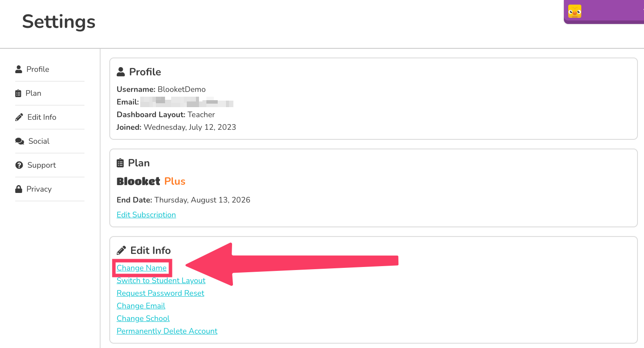
Task: Click Permanently Delete Account link
Action: (x=167, y=331)
